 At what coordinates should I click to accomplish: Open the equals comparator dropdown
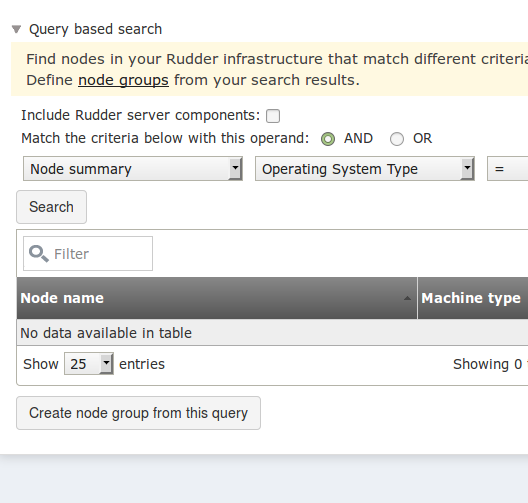(x=507, y=169)
